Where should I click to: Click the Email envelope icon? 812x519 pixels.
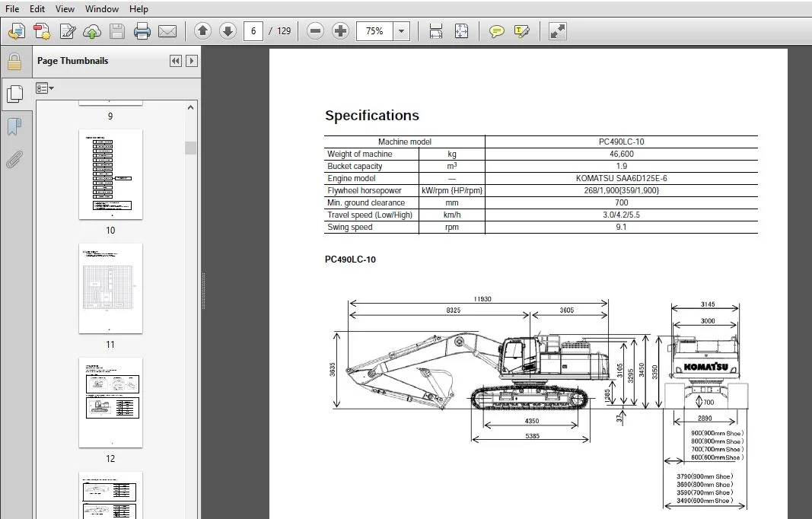[167, 31]
